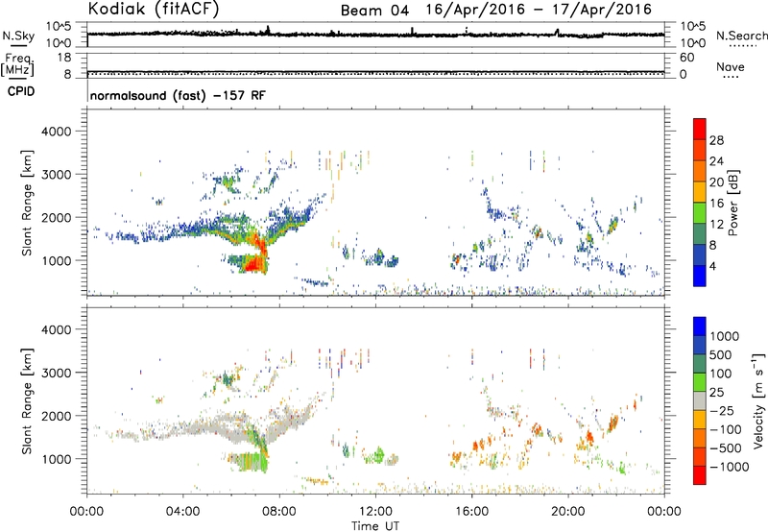Click the title text 'Kodiak (fitACF)'

pos(154,9)
